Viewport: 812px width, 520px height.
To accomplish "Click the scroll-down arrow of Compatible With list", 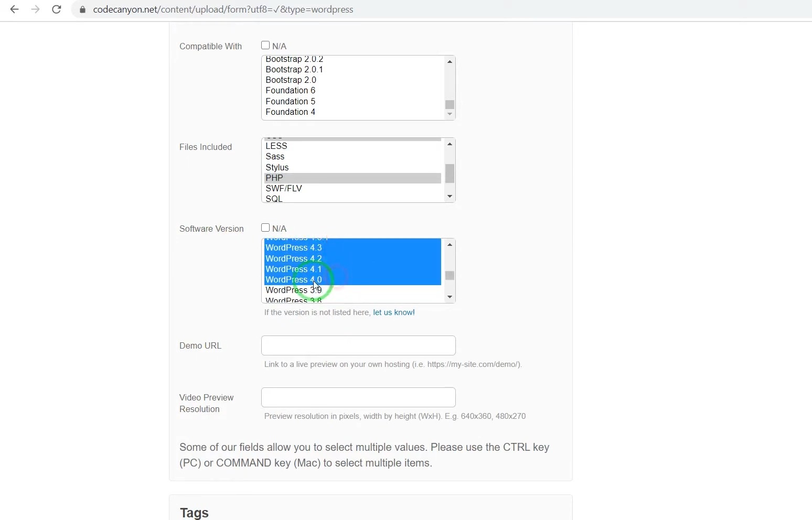I will 450,114.
